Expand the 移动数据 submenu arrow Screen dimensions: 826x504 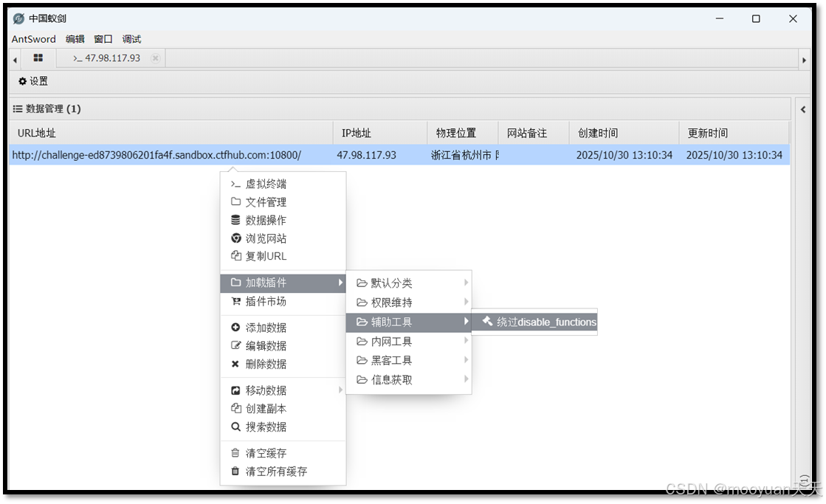tap(340, 390)
